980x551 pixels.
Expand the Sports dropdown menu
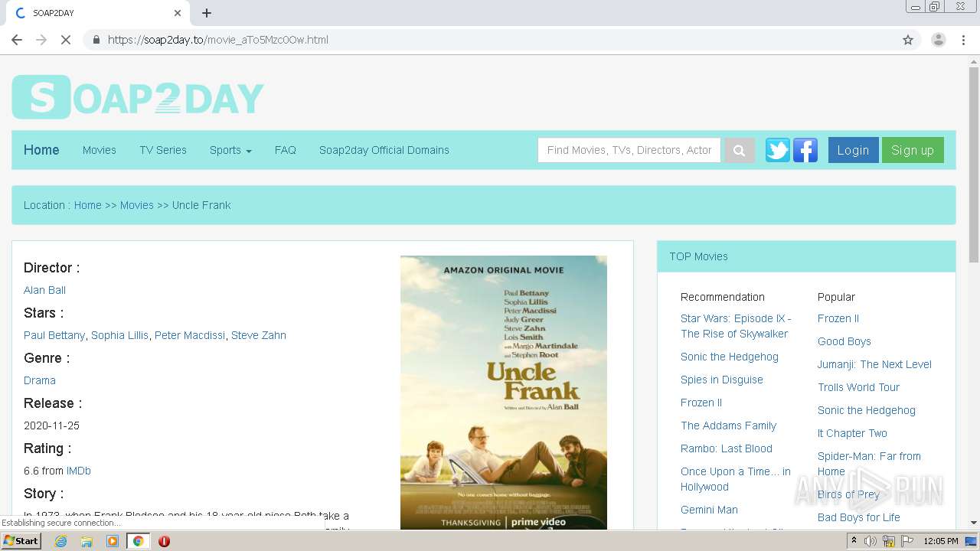click(x=230, y=150)
